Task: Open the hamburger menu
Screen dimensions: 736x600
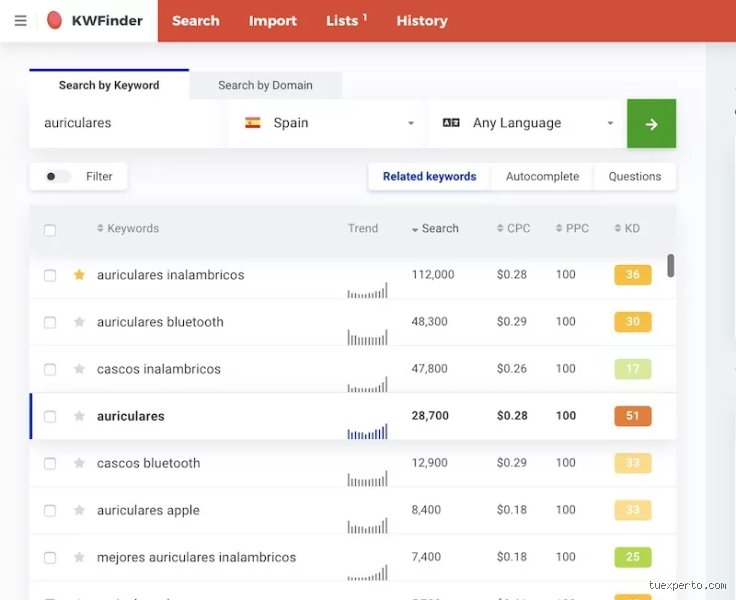Action: point(21,21)
